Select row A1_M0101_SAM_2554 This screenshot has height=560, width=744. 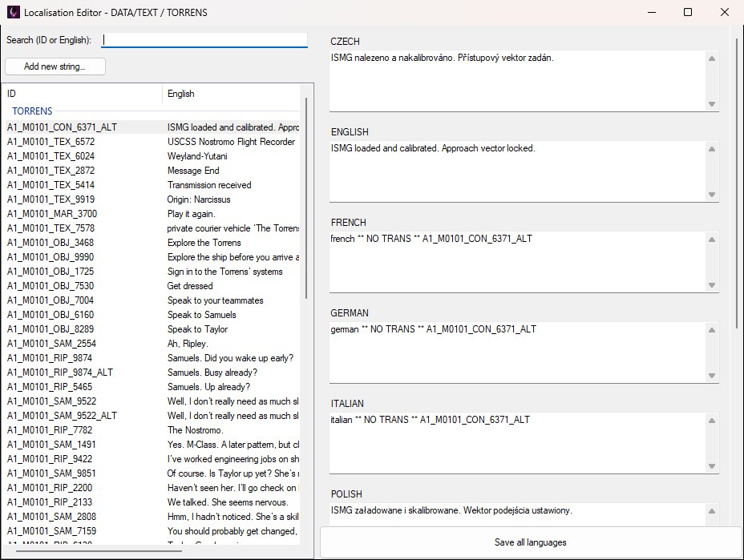click(x=152, y=344)
